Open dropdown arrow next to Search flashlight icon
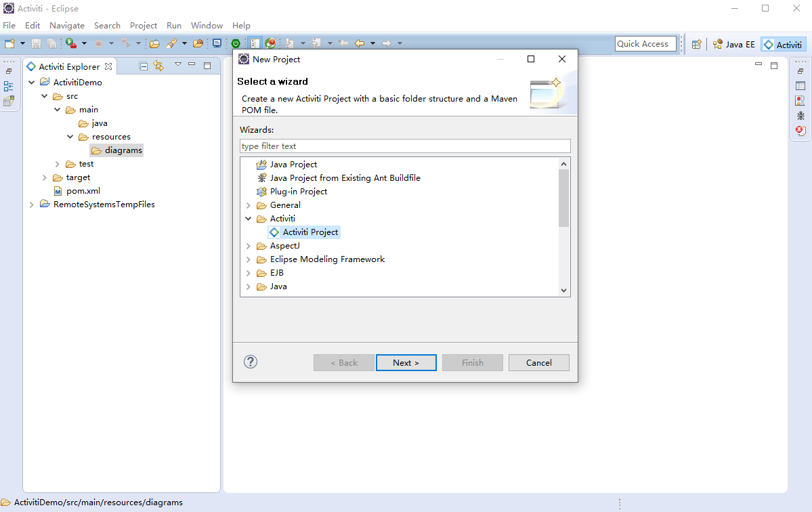Viewport: 812px width, 512px height. [184, 43]
